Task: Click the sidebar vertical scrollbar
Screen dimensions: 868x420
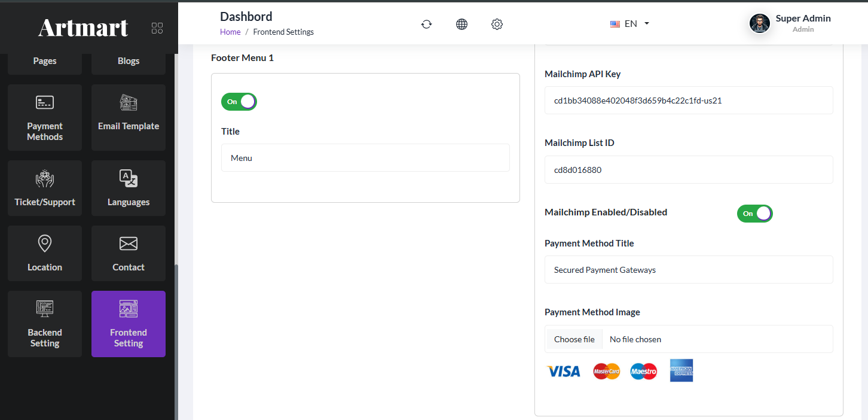Action: point(176,341)
